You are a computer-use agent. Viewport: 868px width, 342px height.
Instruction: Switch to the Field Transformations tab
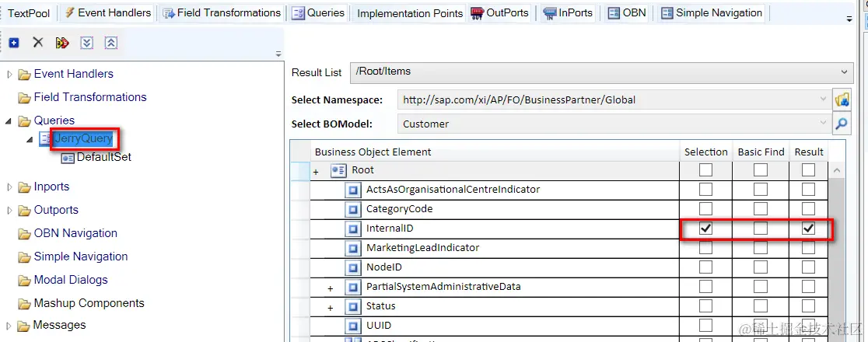pos(222,12)
